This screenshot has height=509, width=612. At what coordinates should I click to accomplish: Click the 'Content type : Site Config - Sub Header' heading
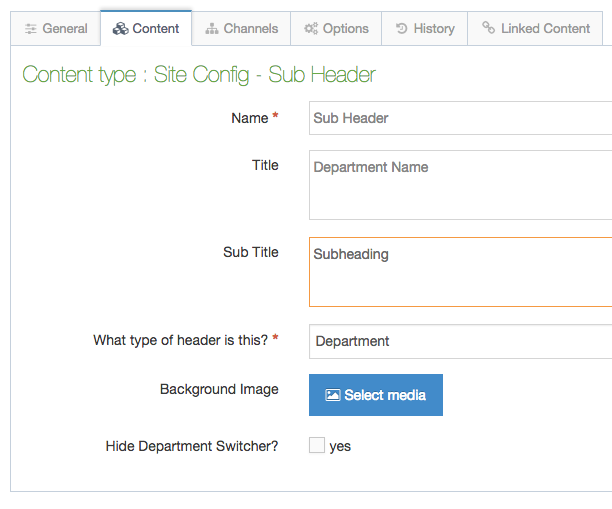point(199,74)
